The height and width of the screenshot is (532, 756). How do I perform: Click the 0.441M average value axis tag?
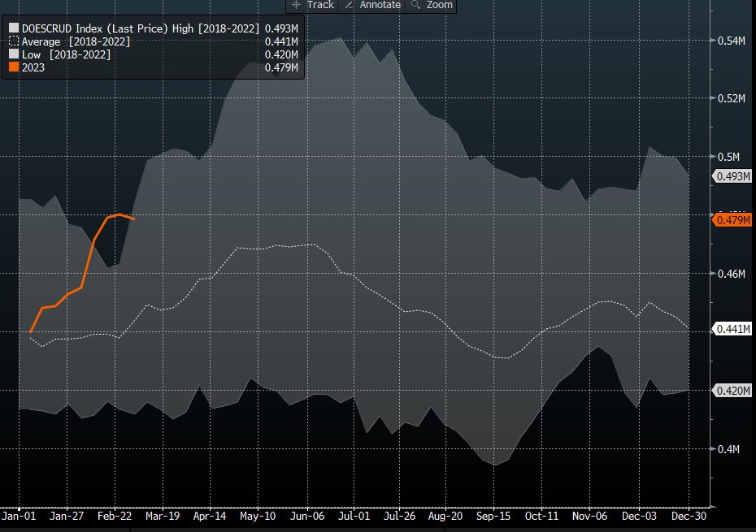[x=733, y=329]
